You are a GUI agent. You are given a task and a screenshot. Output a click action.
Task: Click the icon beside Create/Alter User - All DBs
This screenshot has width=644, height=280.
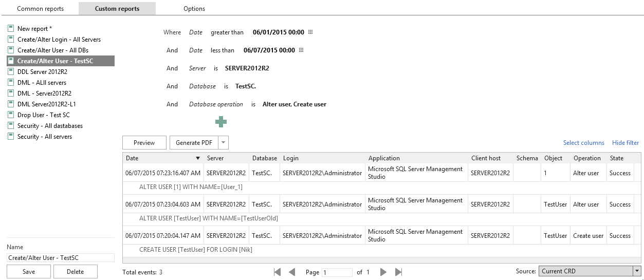point(10,50)
